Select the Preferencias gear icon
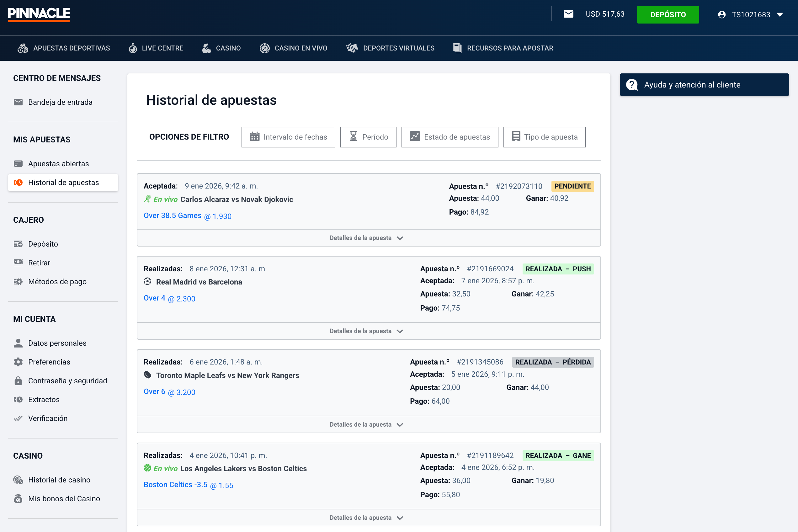Viewport: 798px width, 532px height. pyautogui.click(x=18, y=362)
